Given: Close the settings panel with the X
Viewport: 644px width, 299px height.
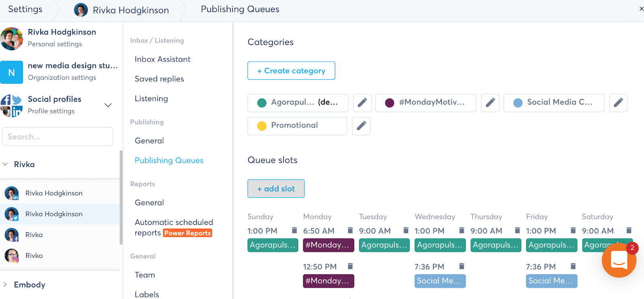Looking at the screenshot, I should tap(641, 8).
